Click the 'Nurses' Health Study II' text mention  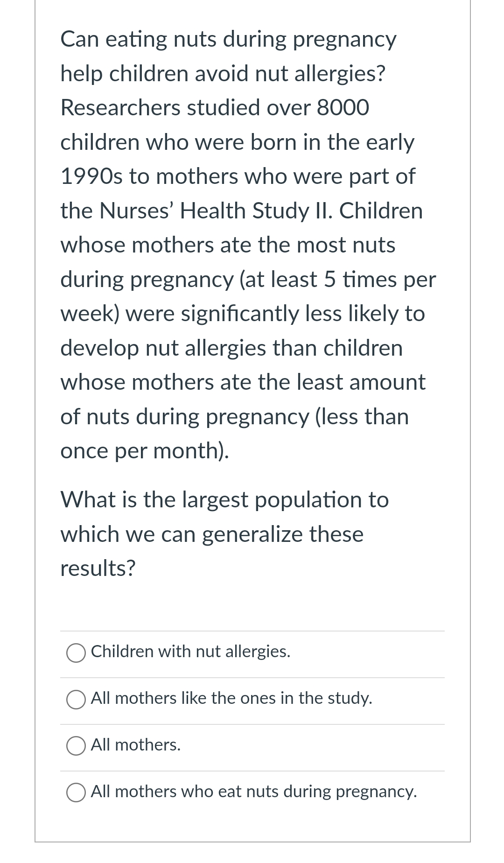coord(243,210)
